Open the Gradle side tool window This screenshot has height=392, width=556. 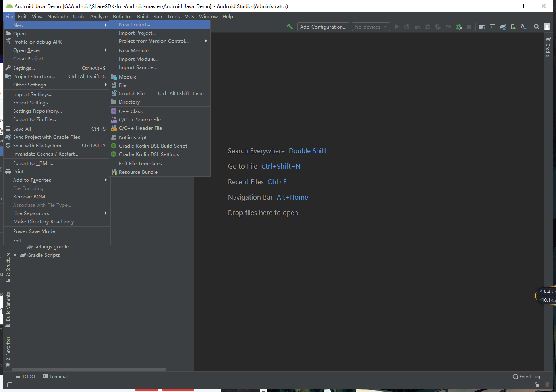(x=548, y=47)
